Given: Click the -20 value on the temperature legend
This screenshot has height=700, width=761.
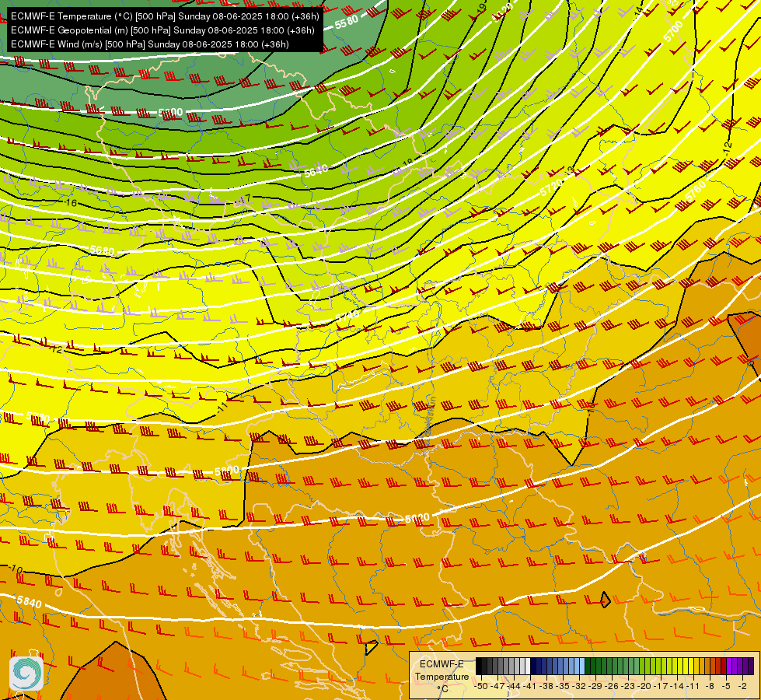Looking at the screenshot, I should pyautogui.click(x=644, y=686).
